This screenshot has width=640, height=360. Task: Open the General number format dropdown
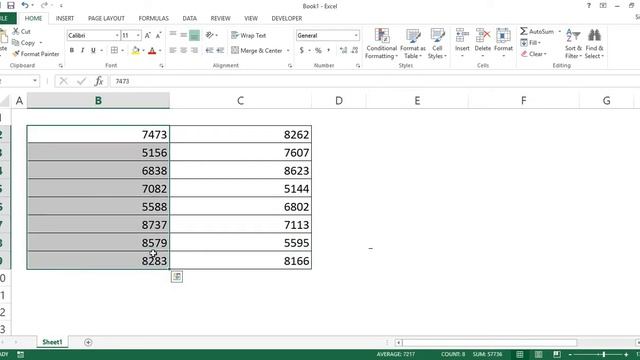click(x=356, y=36)
